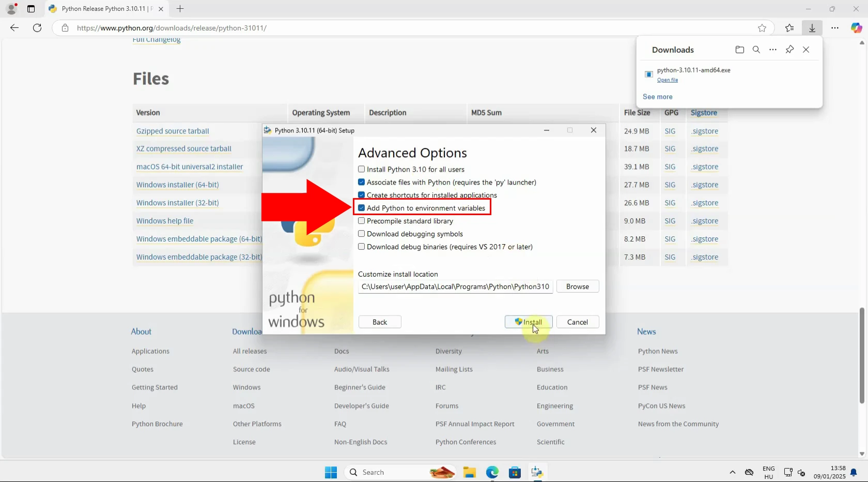Check Install Python 3.10 for all users
868x482 pixels.
(362, 169)
